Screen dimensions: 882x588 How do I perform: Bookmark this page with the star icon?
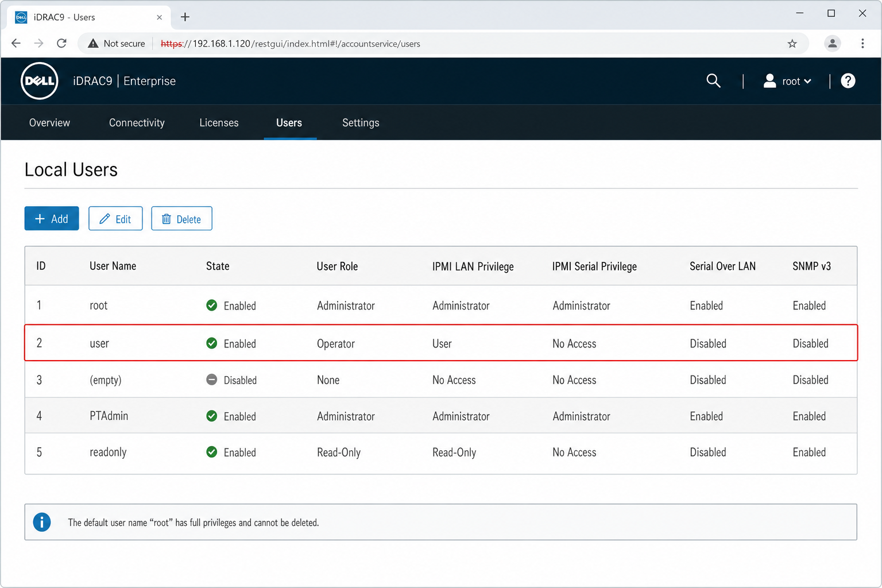pos(792,44)
